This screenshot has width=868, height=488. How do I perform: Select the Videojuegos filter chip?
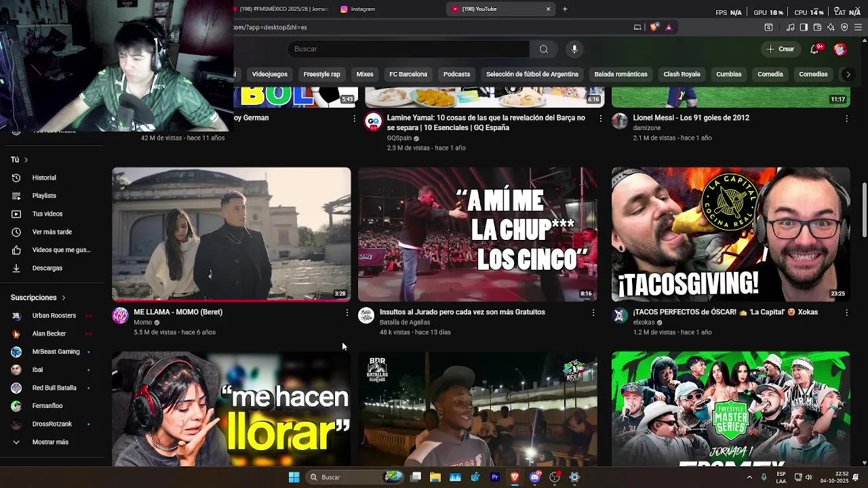[x=269, y=74]
